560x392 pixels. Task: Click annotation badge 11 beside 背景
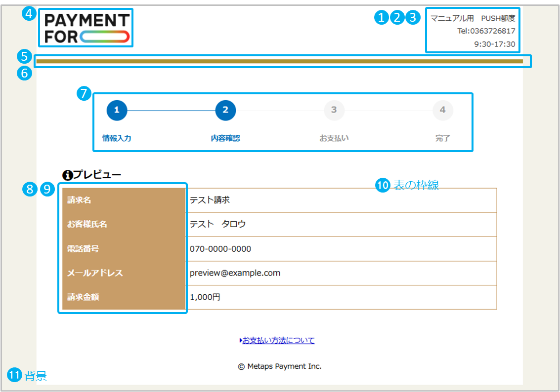tap(14, 375)
